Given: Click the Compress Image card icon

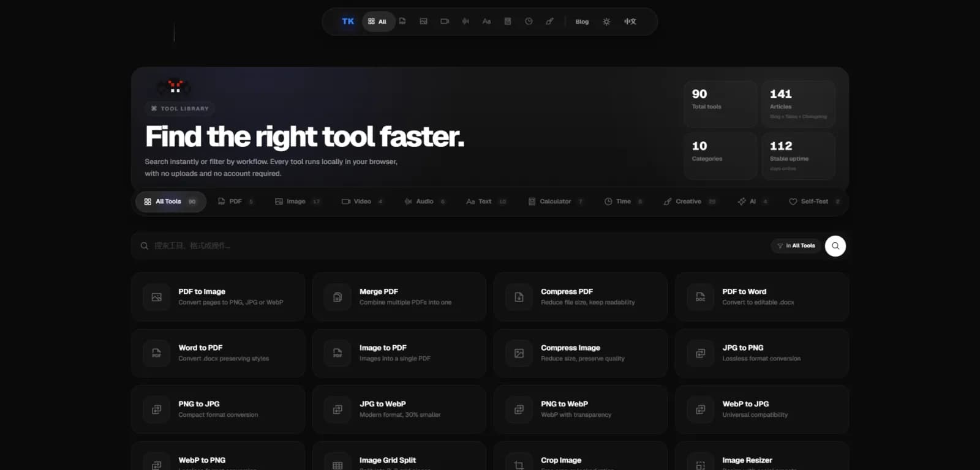Looking at the screenshot, I should tap(519, 353).
